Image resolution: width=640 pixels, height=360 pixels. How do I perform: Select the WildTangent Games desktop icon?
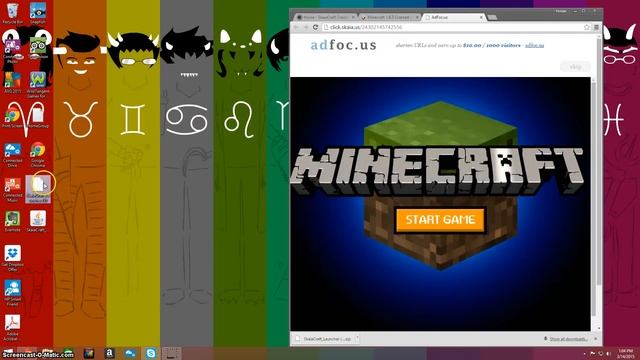38,84
